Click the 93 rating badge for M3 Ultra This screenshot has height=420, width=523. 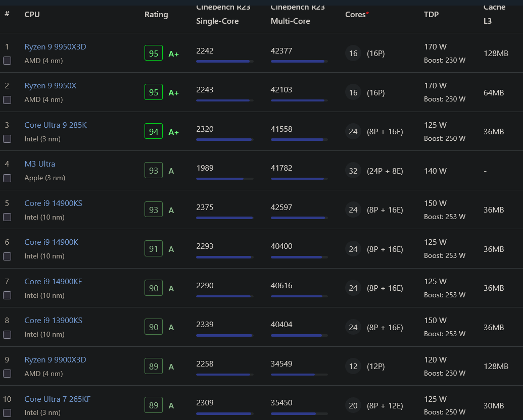[x=154, y=170]
